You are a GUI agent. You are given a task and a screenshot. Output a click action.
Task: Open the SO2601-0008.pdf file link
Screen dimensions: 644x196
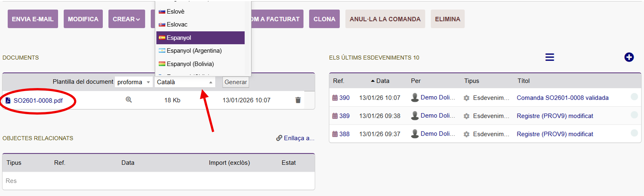tap(38, 101)
